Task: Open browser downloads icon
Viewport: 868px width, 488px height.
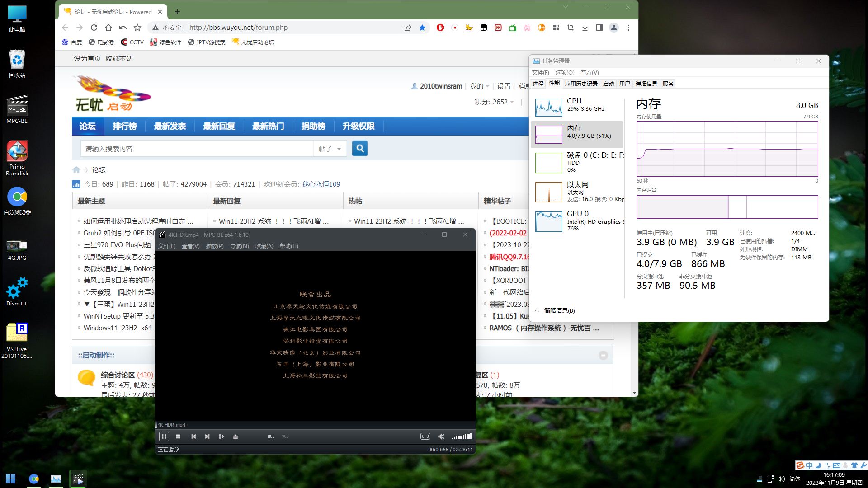Action: [585, 28]
